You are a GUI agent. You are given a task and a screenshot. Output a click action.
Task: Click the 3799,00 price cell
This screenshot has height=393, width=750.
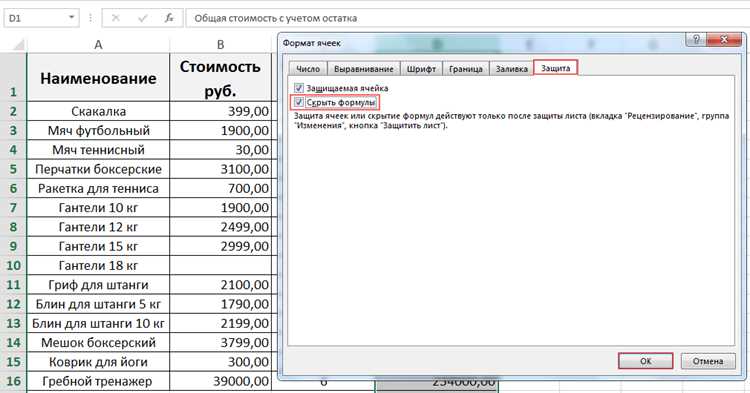point(221,342)
